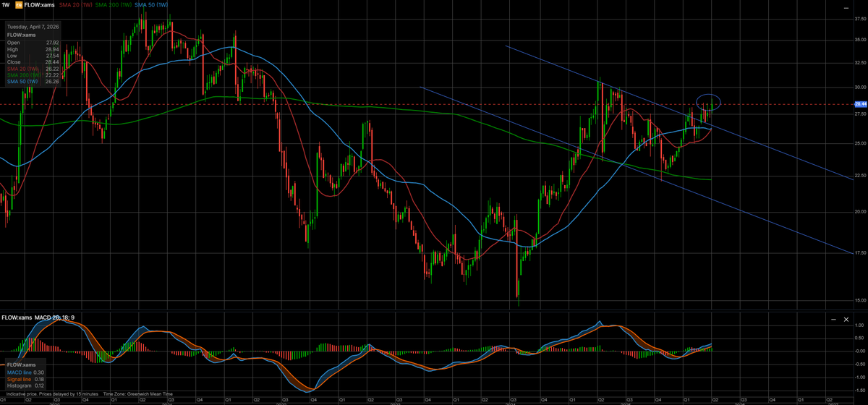Click the 'Tuesday, April 7, 2026' date text
The height and width of the screenshot is (405, 868).
(34, 27)
